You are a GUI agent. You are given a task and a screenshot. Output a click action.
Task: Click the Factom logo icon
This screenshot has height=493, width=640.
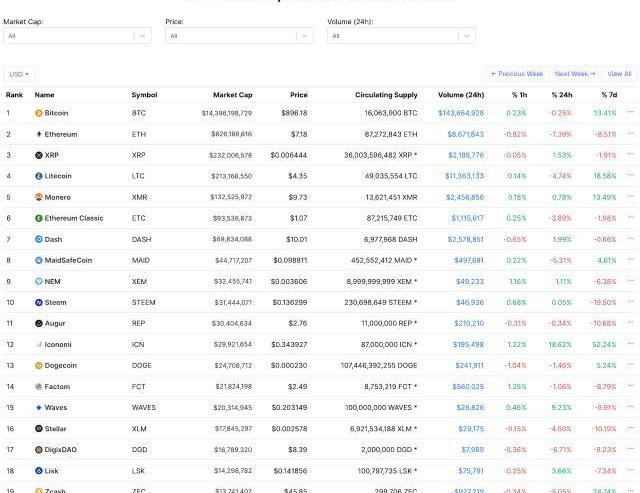[x=39, y=386]
